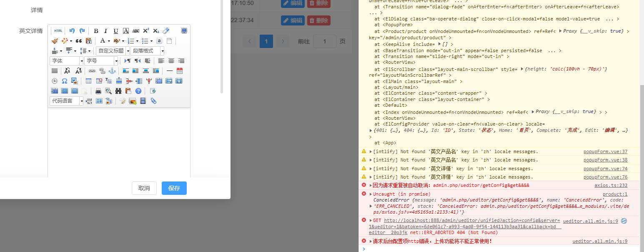The height and width of the screenshot is (252, 644).
Task: Open background highlight color dropdown arrow
Action: pyautogui.click(x=123, y=41)
